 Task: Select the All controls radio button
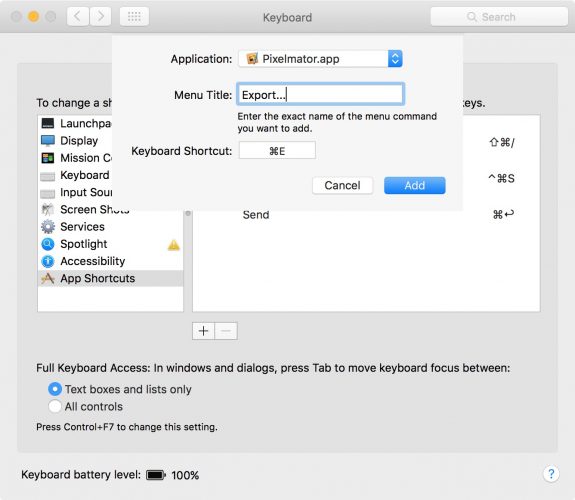click(x=55, y=406)
